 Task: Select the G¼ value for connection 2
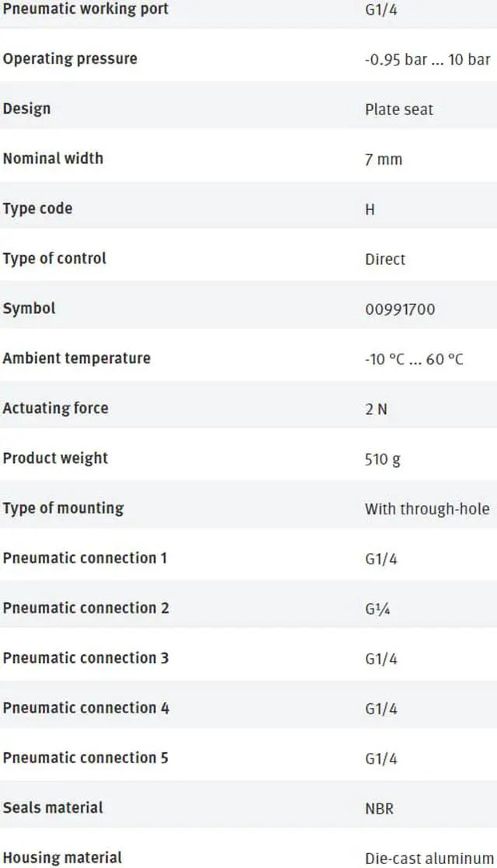[x=377, y=609]
